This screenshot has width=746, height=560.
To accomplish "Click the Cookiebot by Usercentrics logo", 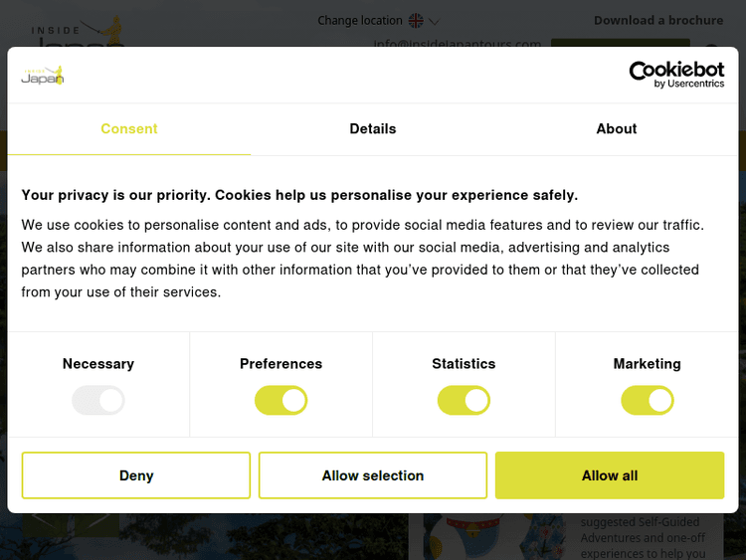I will (x=676, y=75).
